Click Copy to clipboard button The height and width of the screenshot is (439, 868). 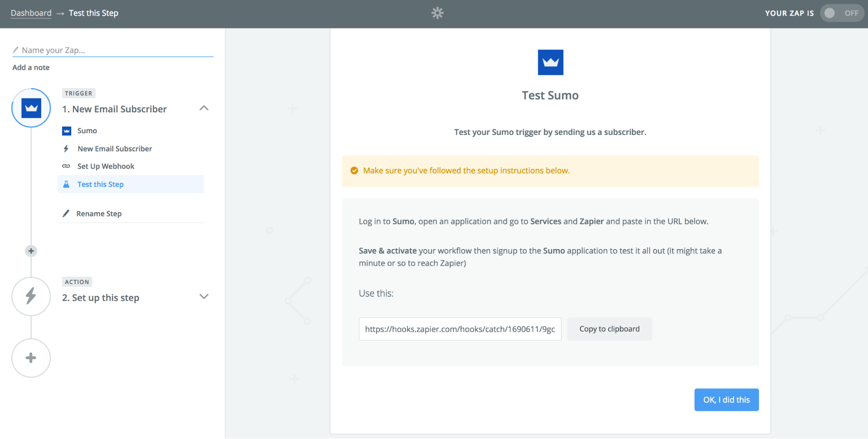click(609, 329)
